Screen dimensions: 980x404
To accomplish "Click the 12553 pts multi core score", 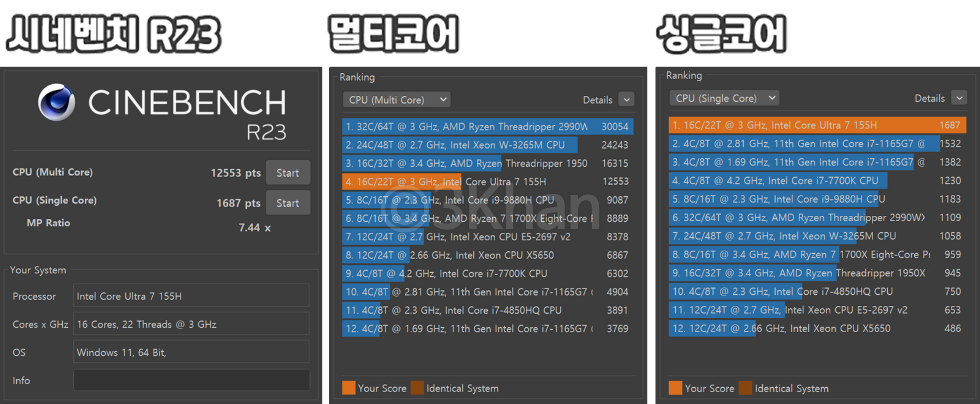I will (235, 173).
